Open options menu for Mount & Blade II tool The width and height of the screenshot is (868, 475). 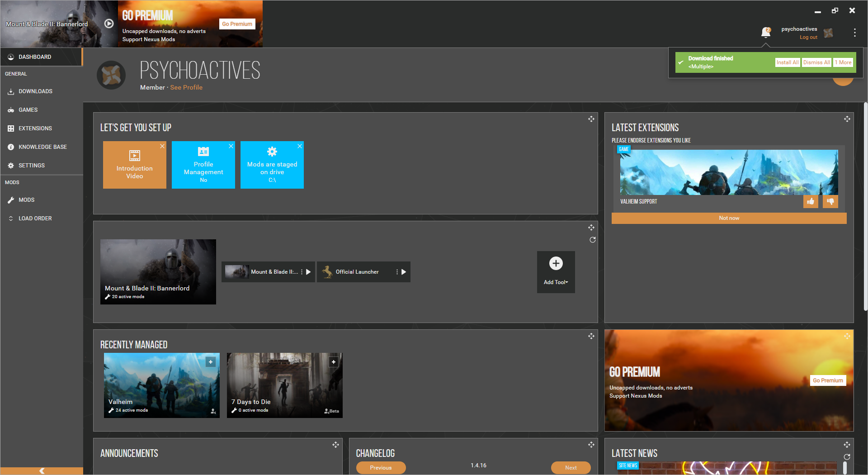click(302, 272)
